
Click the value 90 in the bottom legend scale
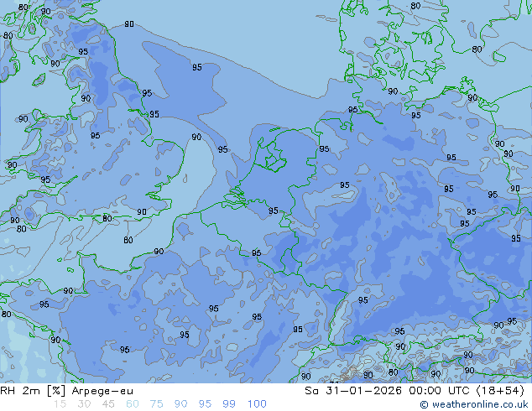click(x=180, y=404)
